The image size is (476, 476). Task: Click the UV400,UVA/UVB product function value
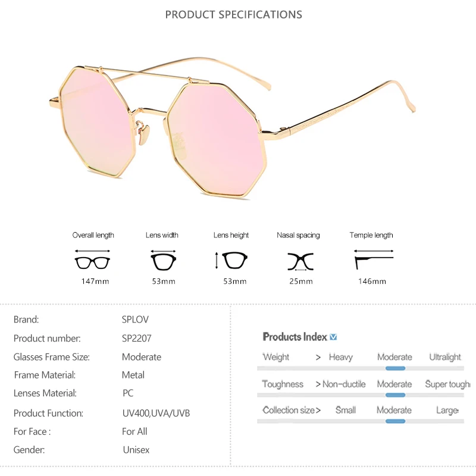pos(156,413)
